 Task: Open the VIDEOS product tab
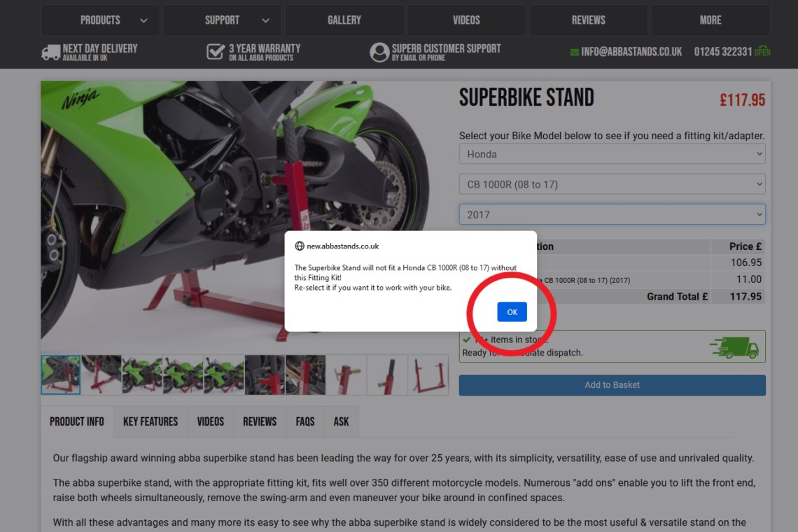tap(211, 421)
